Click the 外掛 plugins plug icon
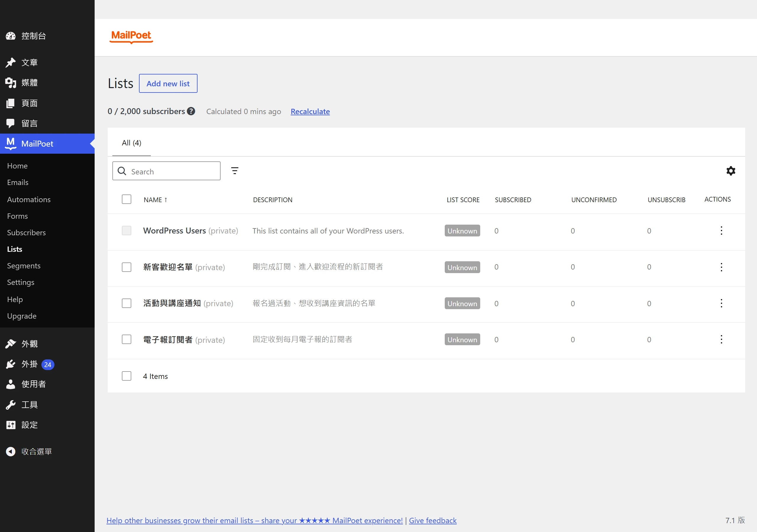 pos(11,364)
